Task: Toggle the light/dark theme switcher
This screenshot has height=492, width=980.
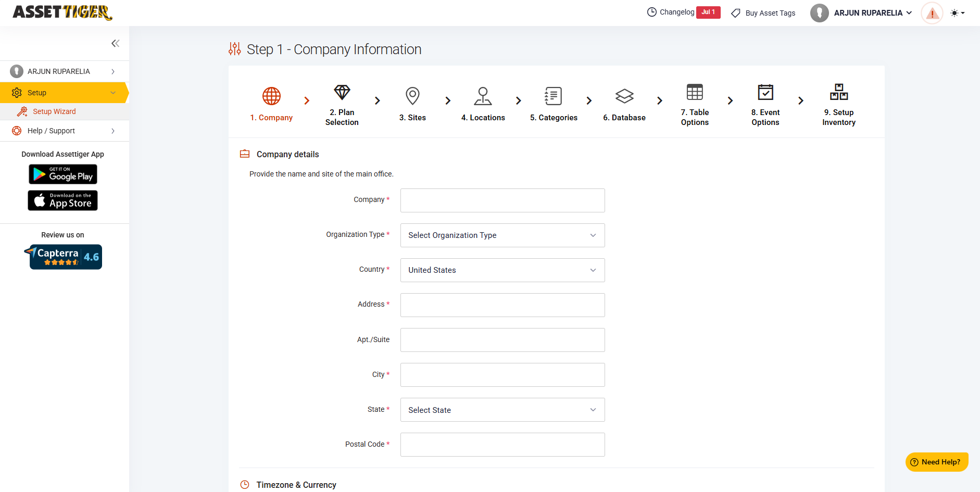Action: [x=957, y=13]
